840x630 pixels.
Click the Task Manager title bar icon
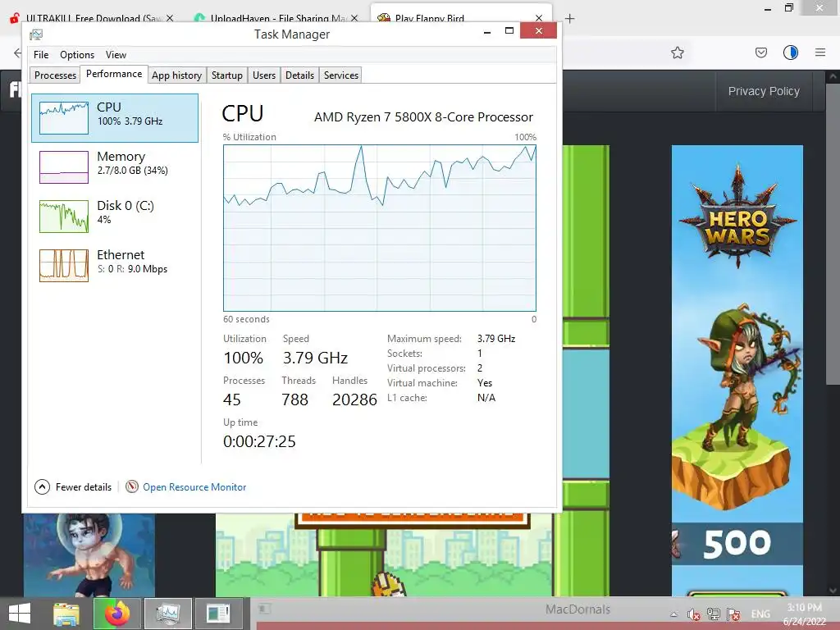pos(36,34)
